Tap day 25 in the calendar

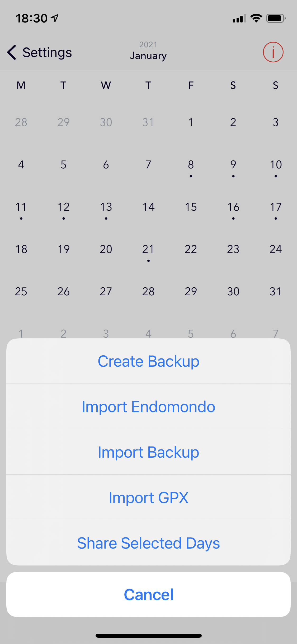(21, 292)
